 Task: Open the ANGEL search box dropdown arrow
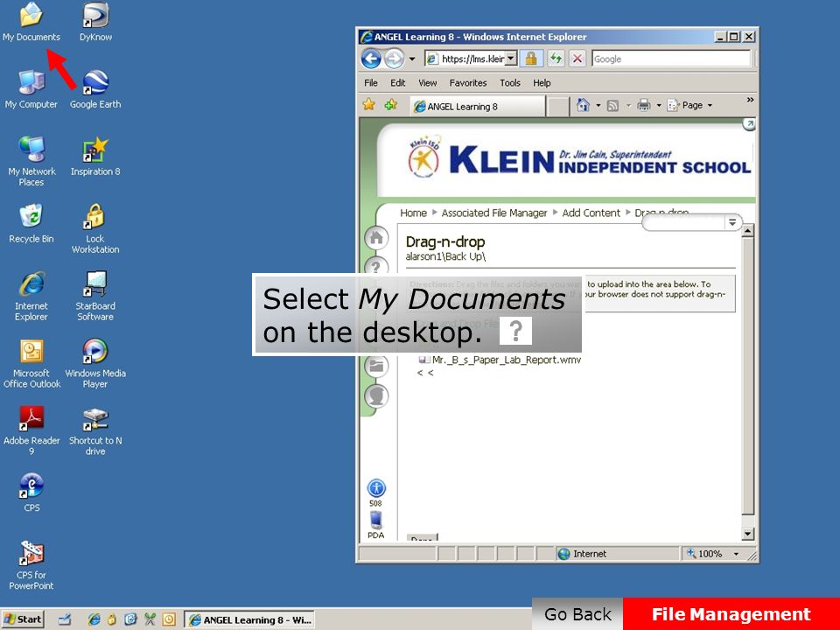coord(732,222)
